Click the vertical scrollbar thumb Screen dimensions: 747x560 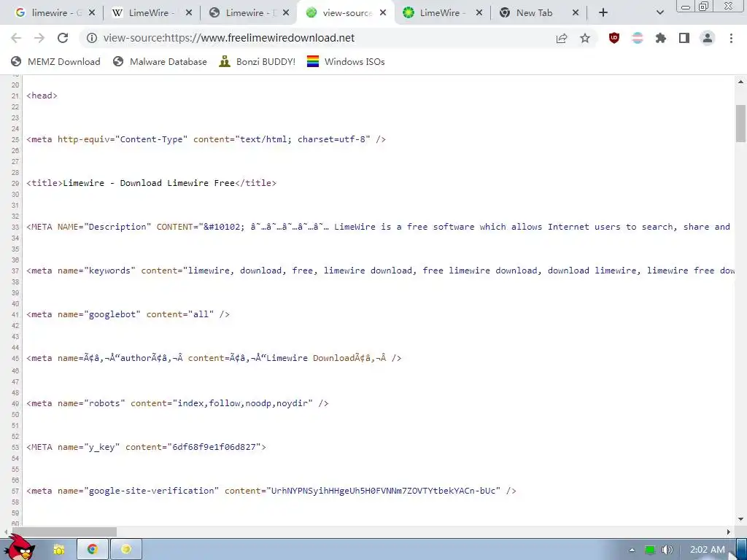pyautogui.click(x=740, y=122)
